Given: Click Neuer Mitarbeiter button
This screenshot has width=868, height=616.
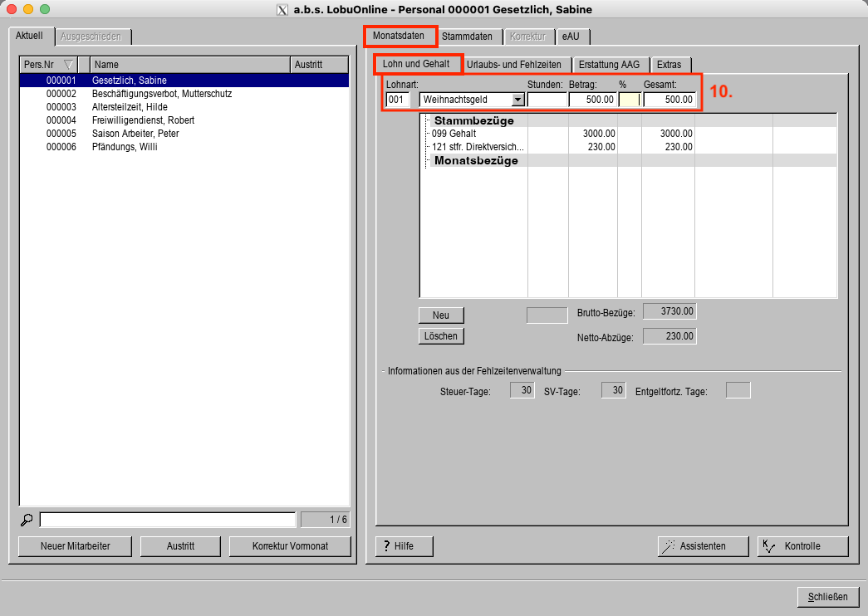Looking at the screenshot, I should click(75, 546).
